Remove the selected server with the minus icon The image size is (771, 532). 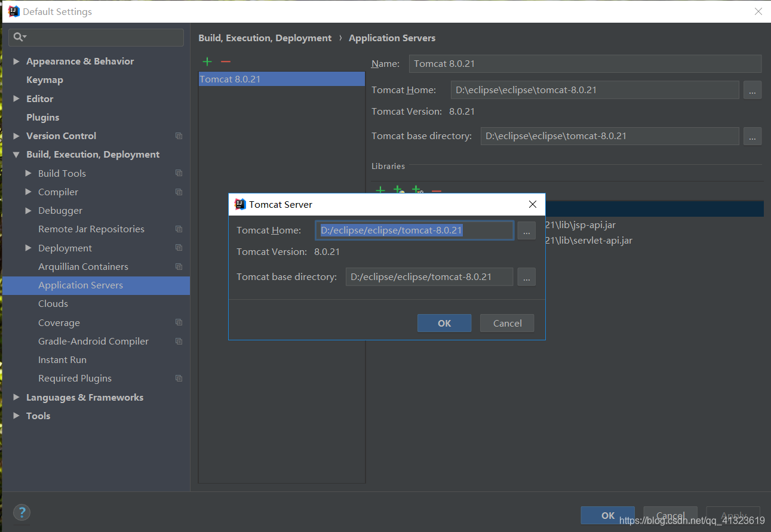pyautogui.click(x=226, y=61)
